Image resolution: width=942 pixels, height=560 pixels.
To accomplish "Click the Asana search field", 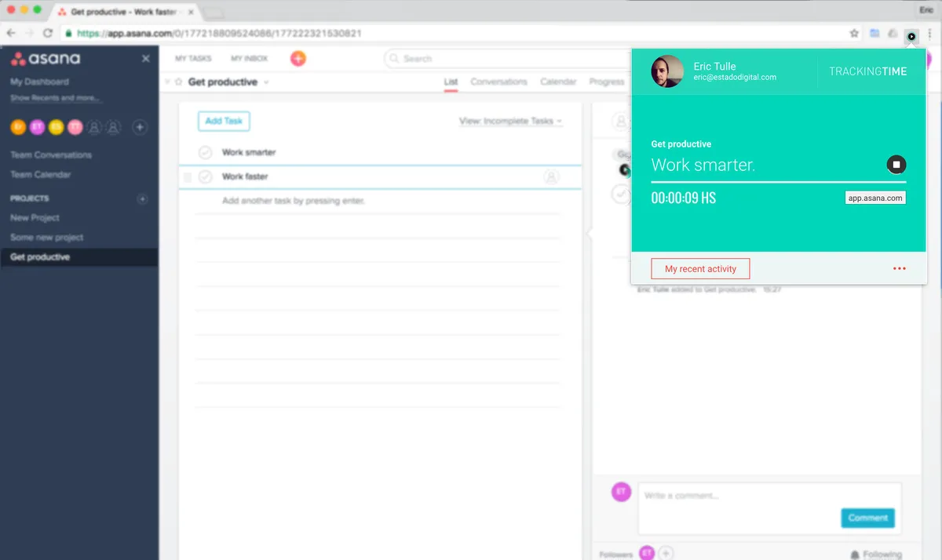I will [x=506, y=59].
